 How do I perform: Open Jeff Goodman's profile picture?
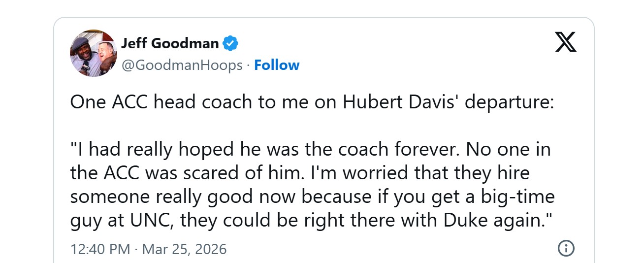coord(94,53)
